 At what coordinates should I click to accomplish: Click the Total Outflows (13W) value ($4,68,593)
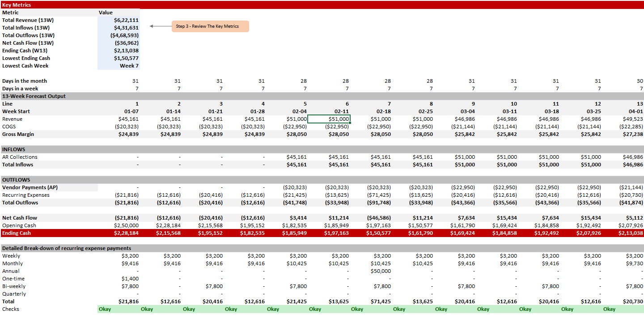(124, 35)
